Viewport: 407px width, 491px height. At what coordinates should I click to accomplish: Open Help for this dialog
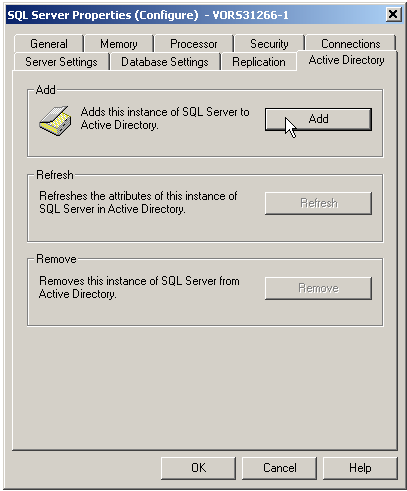360,468
